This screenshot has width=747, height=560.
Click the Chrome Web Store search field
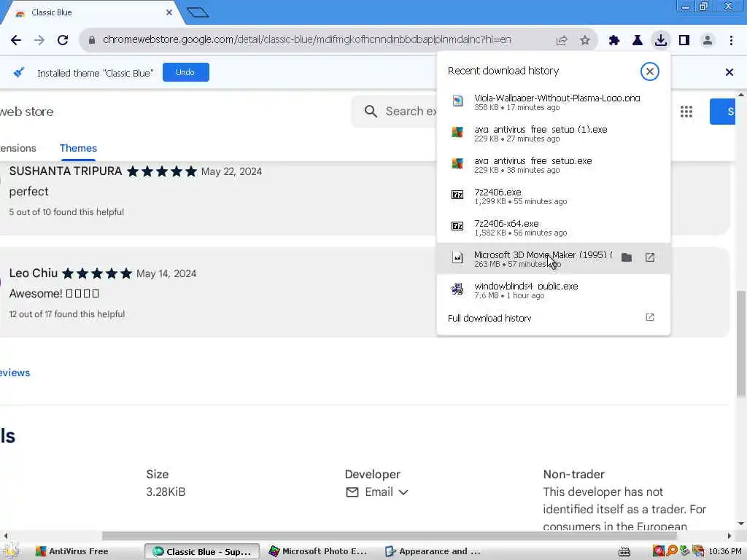click(395, 112)
